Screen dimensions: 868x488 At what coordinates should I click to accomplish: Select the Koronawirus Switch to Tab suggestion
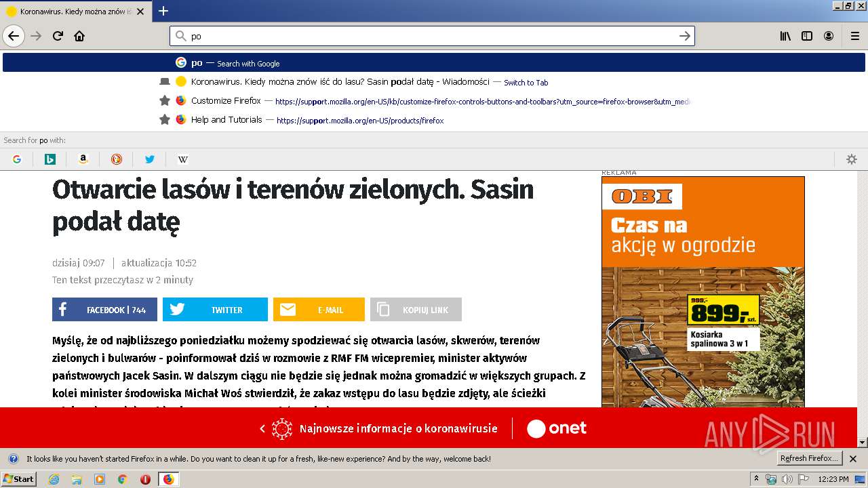click(x=434, y=81)
